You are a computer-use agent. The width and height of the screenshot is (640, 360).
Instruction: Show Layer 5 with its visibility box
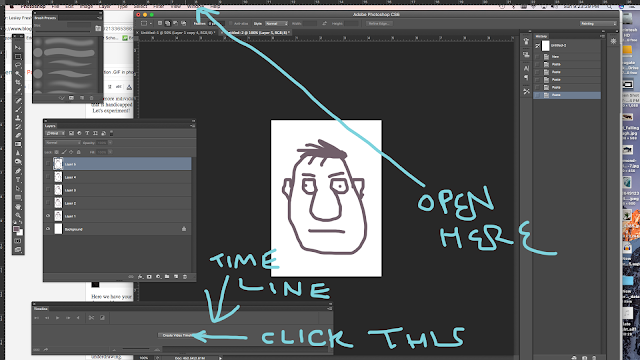coord(48,164)
